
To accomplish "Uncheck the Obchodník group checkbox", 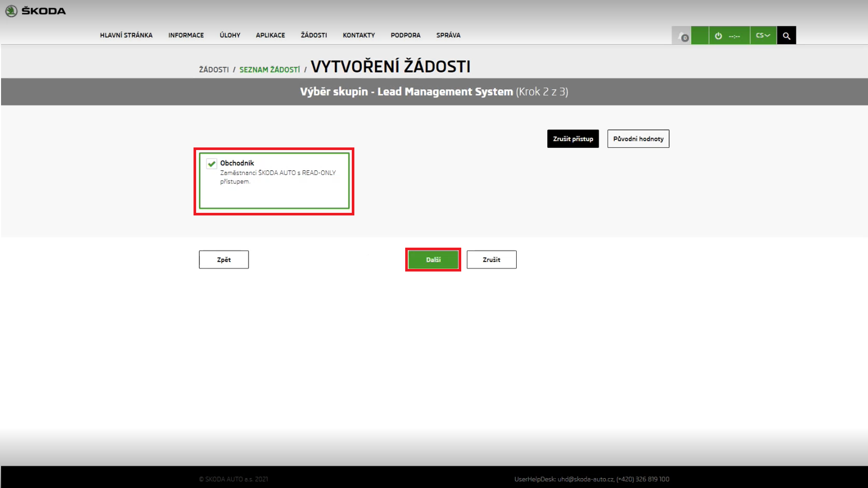I will pyautogui.click(x=212, y=164).
